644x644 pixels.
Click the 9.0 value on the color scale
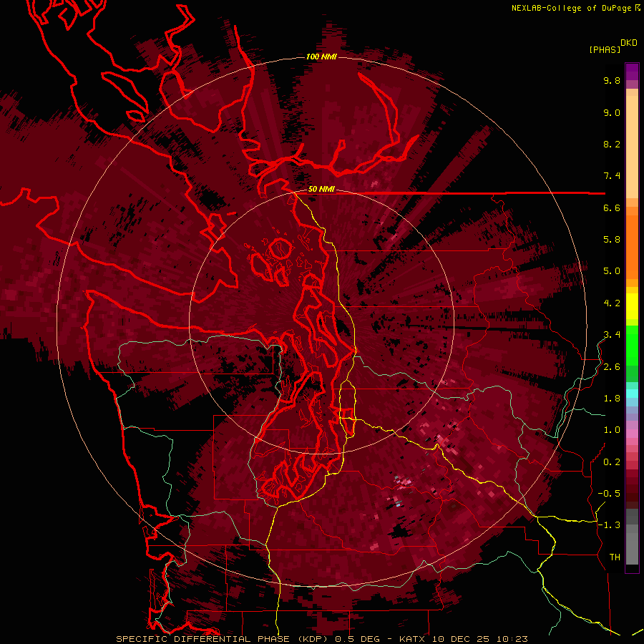coord(612,112)
